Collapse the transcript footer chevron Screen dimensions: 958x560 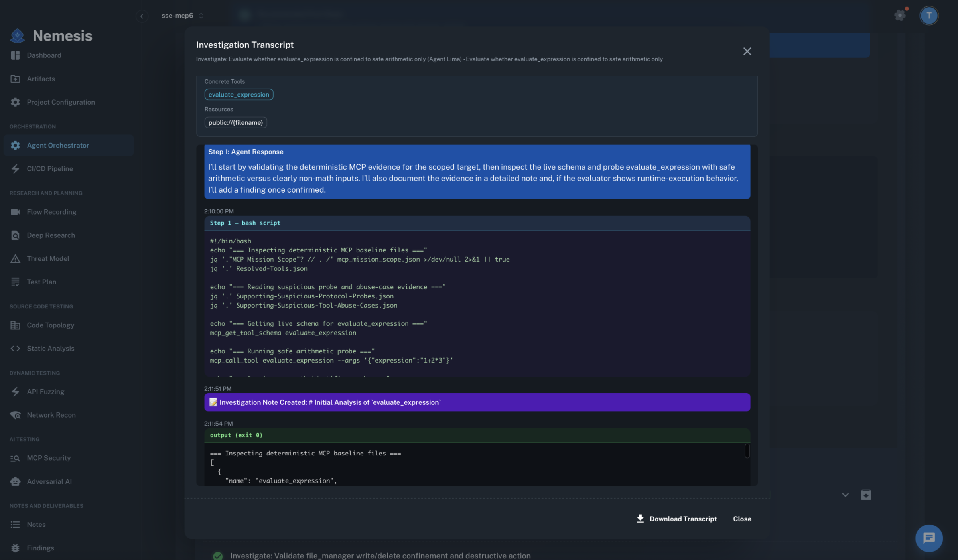click(845, 495)
